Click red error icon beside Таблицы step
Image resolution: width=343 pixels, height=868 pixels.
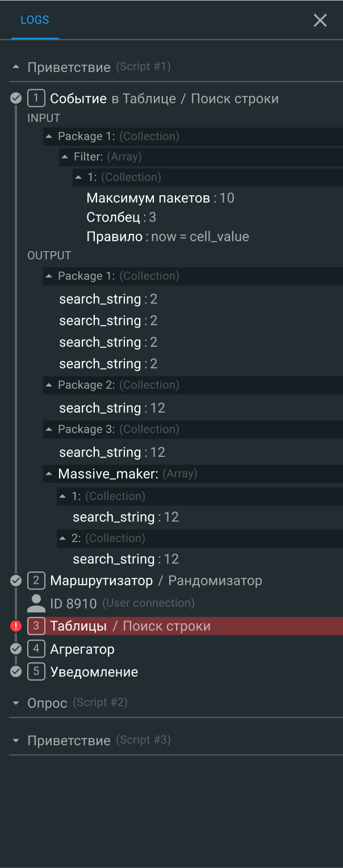coord(16,626)
